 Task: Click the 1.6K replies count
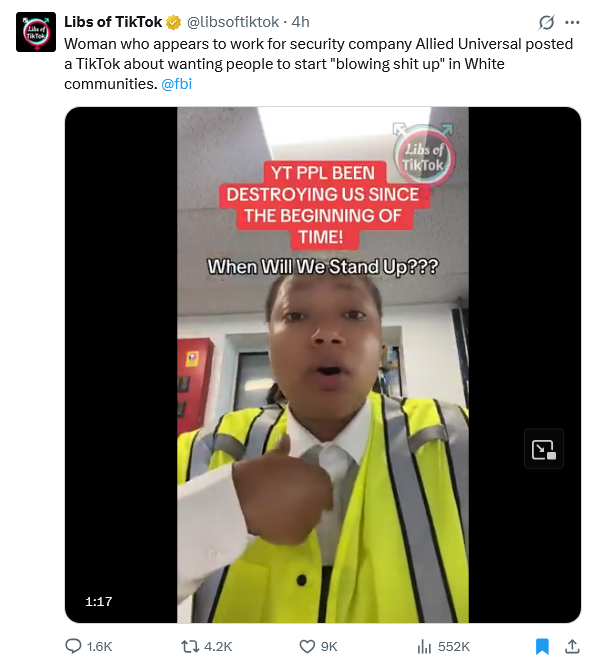[x=99, y=647]
